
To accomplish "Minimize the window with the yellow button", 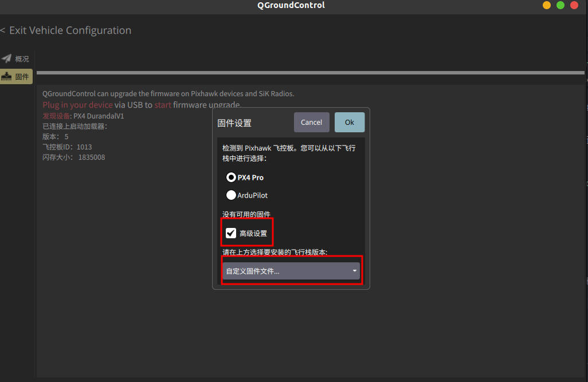I will (547, 5).
